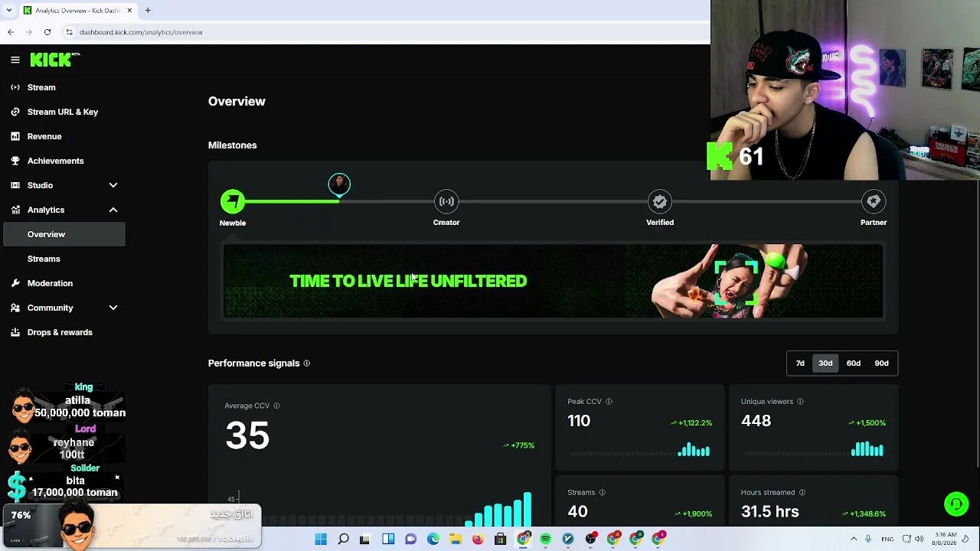The width and height of the screenshot is (980, 551).
Task: Select the 7d time range
Action: [800, 364]
